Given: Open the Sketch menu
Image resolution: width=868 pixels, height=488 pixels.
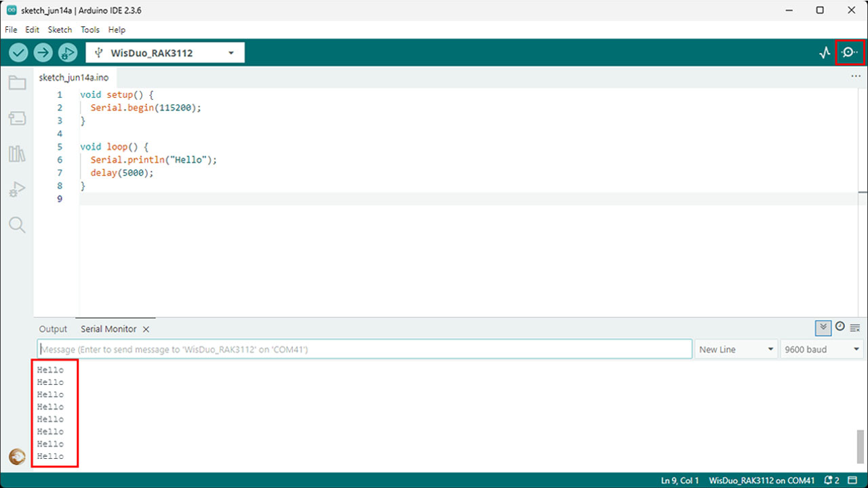Looking at the screenshot, I should click(x=60, y=30).
